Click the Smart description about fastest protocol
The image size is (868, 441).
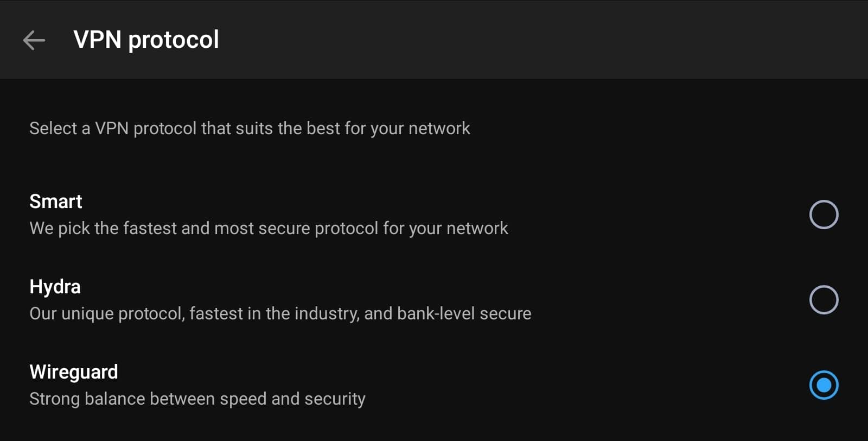(269, 228)
